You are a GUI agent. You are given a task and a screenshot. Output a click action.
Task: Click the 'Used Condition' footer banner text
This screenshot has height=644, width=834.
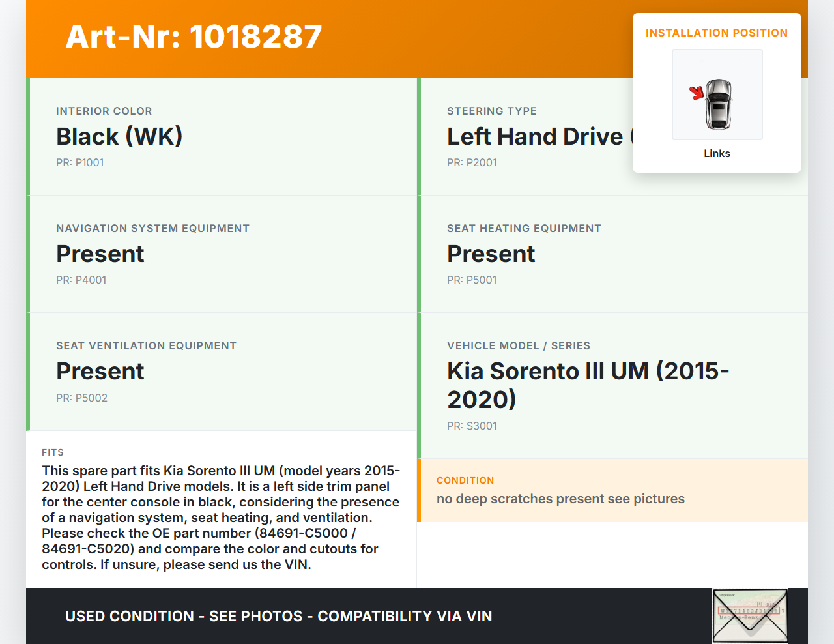pos(278,616)
